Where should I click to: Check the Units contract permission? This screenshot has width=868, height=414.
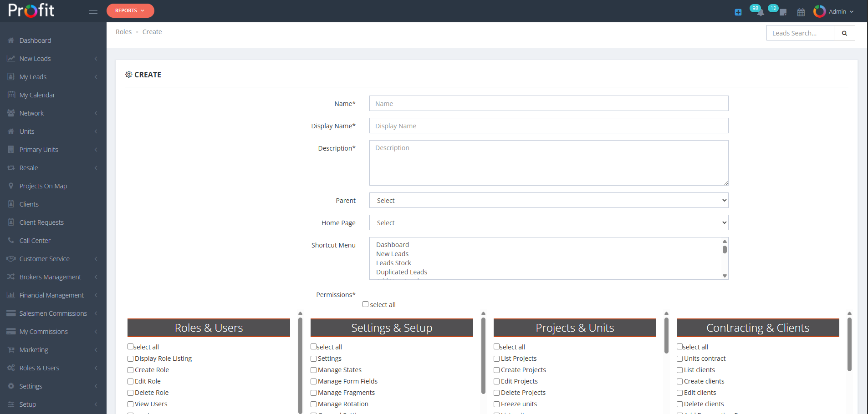click(679, 358)
